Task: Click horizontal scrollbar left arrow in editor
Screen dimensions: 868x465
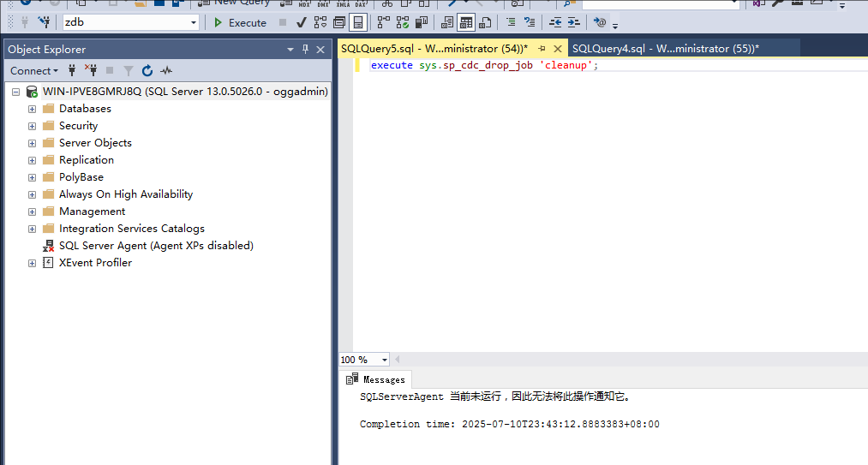Action: (x=398, y=360)
